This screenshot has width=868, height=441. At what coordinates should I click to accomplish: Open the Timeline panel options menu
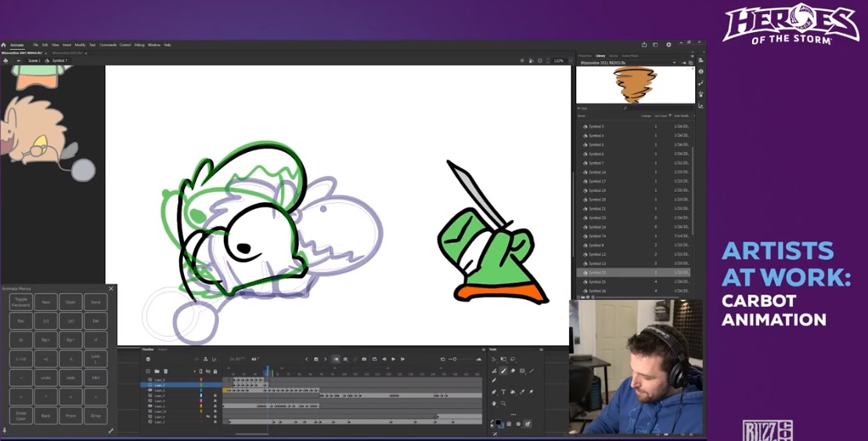[483, 349]
